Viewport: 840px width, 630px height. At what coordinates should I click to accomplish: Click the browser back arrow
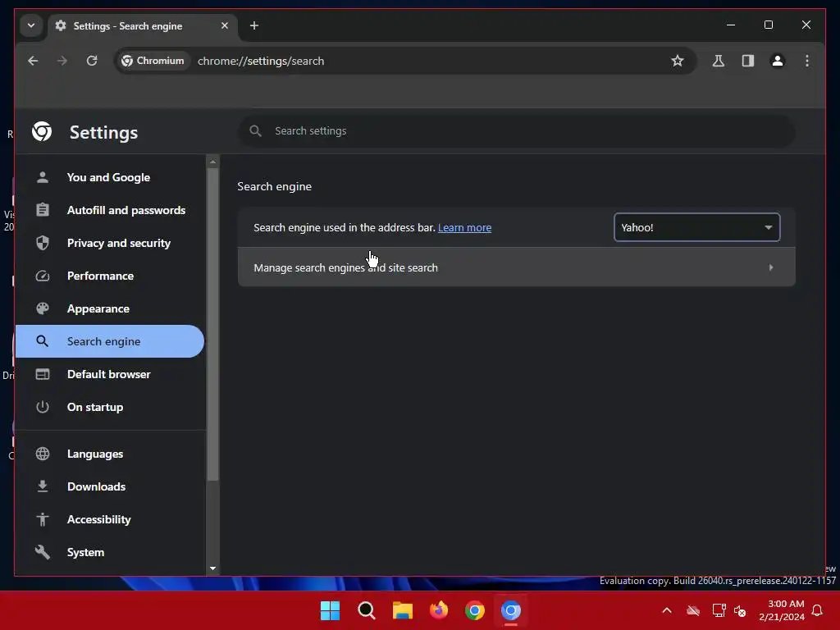[x=33, y=61]
